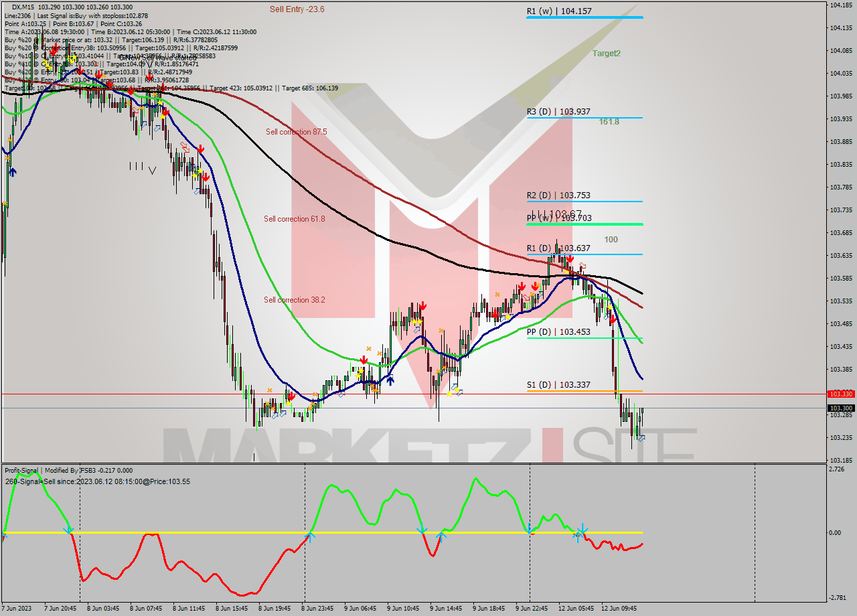
Task: Click the 103.435 price axis value
Action: click(x=840, y=347)
